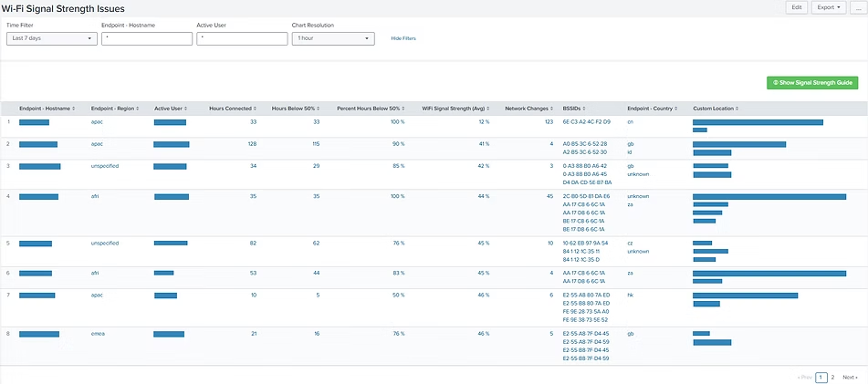Click the emea region in row 8
This screenshot has width=868, height=384.
98,333
